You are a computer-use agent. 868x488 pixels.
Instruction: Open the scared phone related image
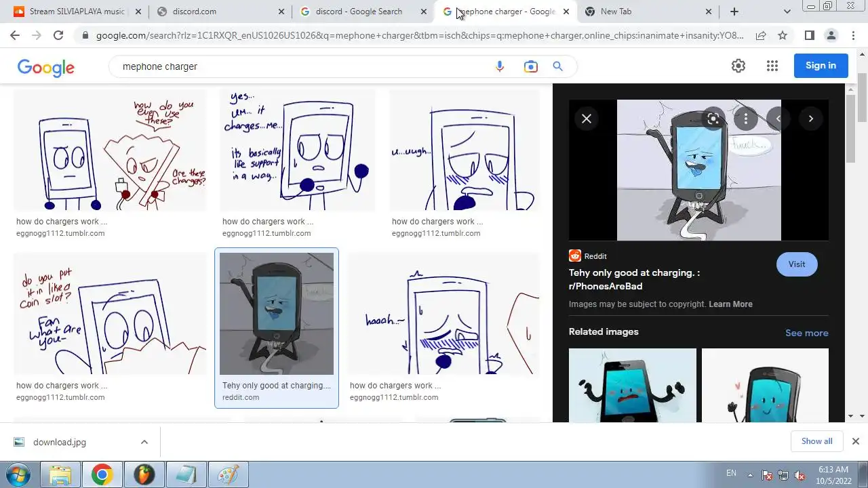click(632, 385)
